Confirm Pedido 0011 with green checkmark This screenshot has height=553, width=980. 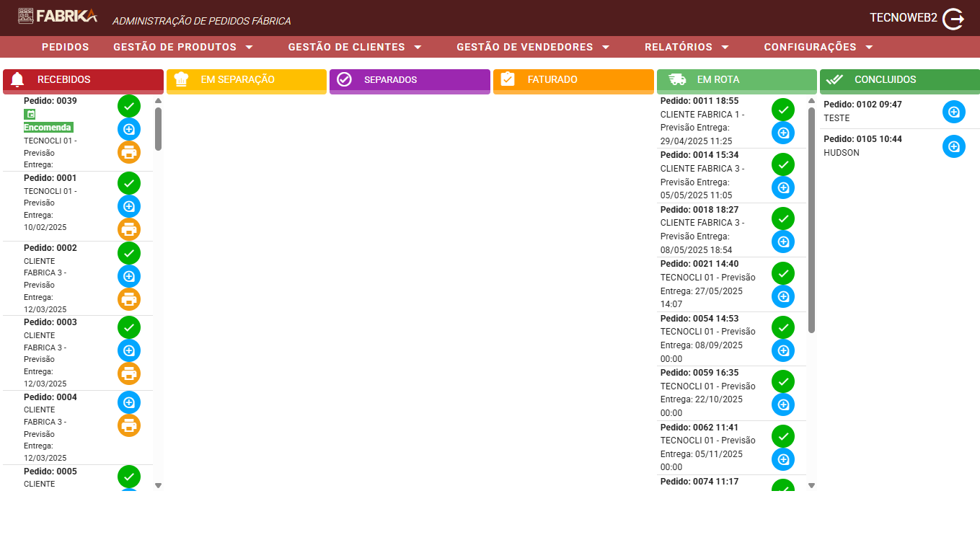[x=783, y=110]
